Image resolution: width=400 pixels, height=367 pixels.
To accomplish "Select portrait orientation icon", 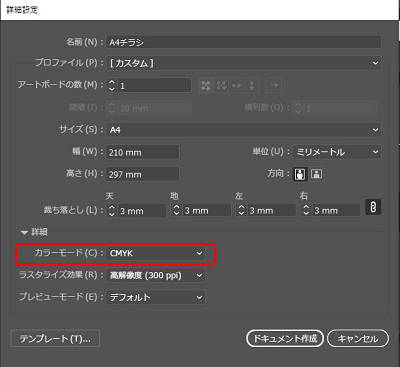I will 300,174.
